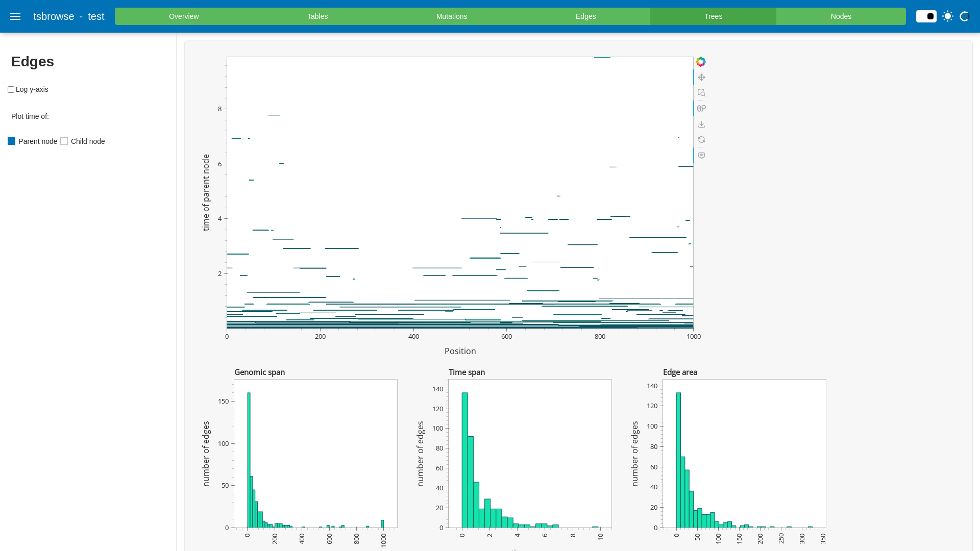The height and width of the screenshot is (551, 980).
Task: Activate the Box Zoom tool
Action: [701, 93]
